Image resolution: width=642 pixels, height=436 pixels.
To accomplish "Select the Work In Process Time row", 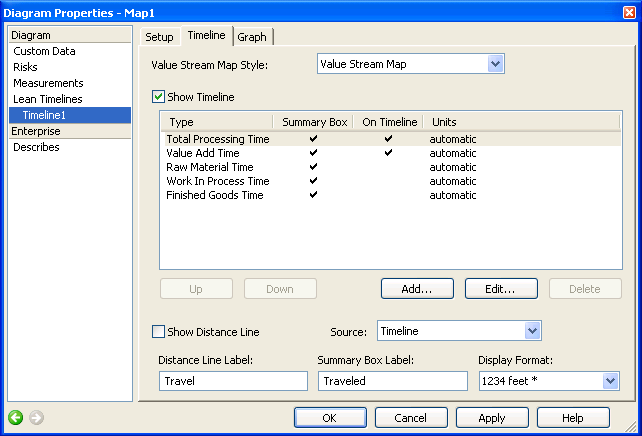I will pos(218,181).
